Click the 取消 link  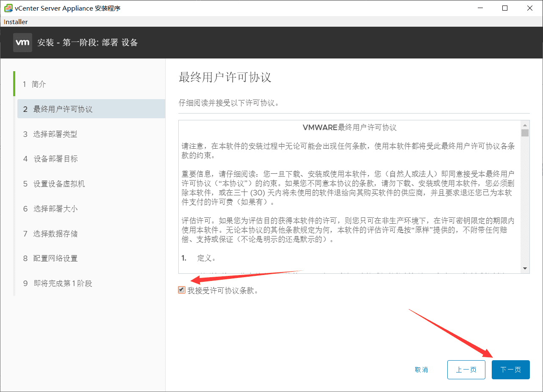pyautogui.click(x=421, y=370)
